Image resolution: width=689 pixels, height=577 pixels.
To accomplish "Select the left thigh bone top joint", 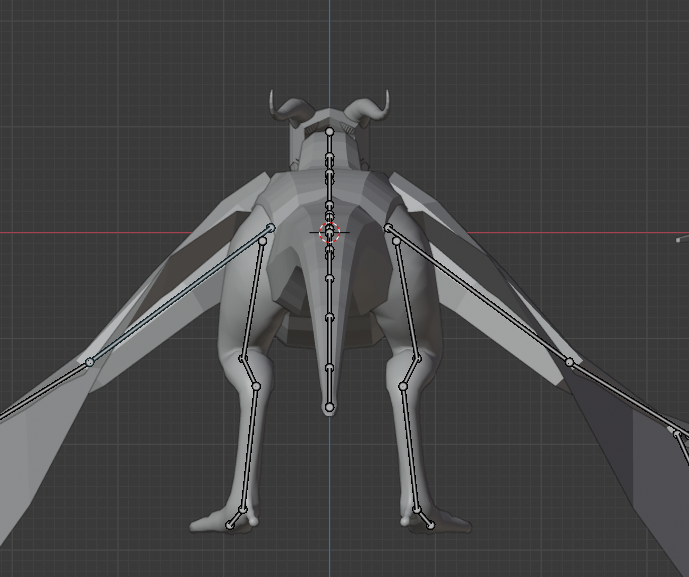I will pos(263,241).
